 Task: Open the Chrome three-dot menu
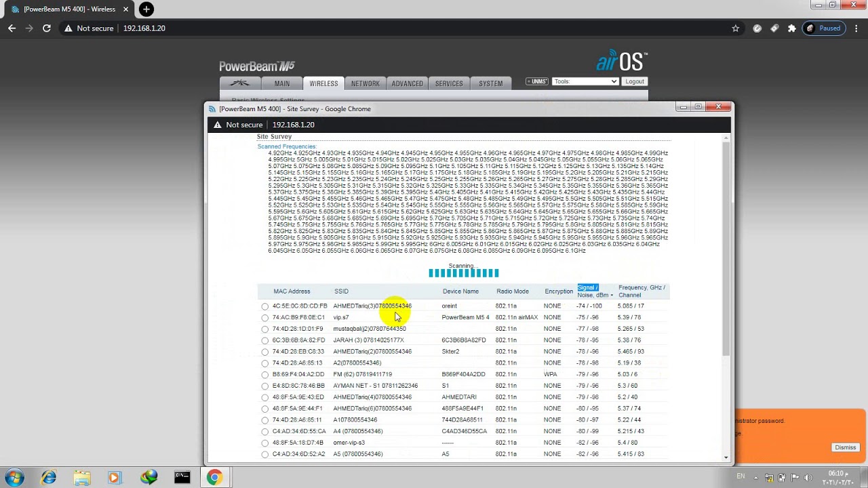click(856, 28)
